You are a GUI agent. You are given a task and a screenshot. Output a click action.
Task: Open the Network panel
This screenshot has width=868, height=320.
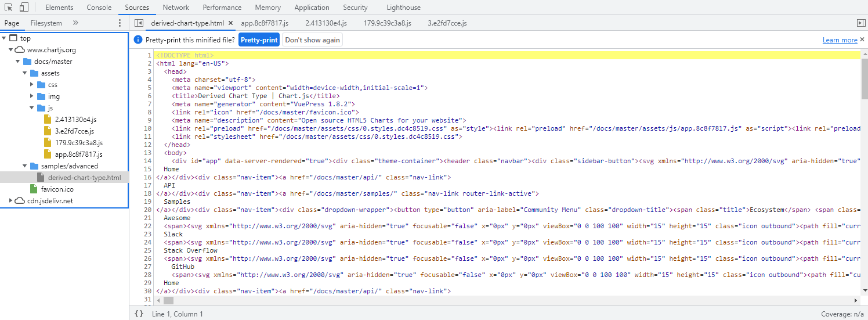[x=176, y=8]
